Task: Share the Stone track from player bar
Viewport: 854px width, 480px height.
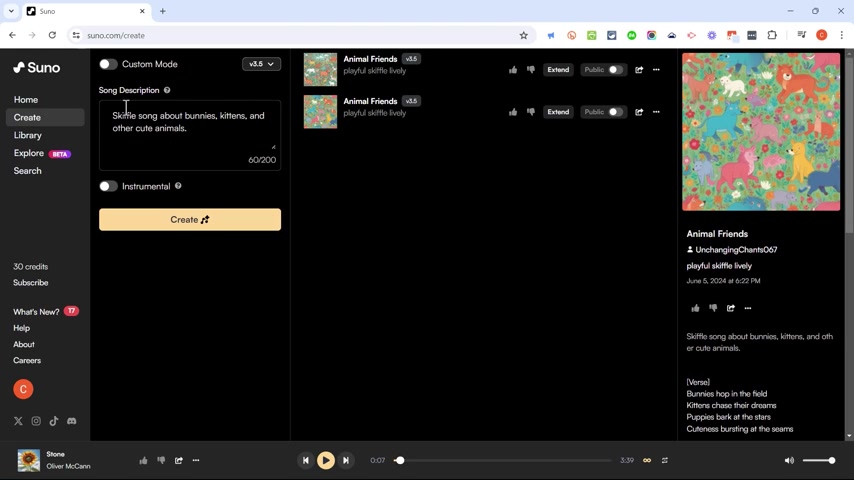Action: [179, 460]
